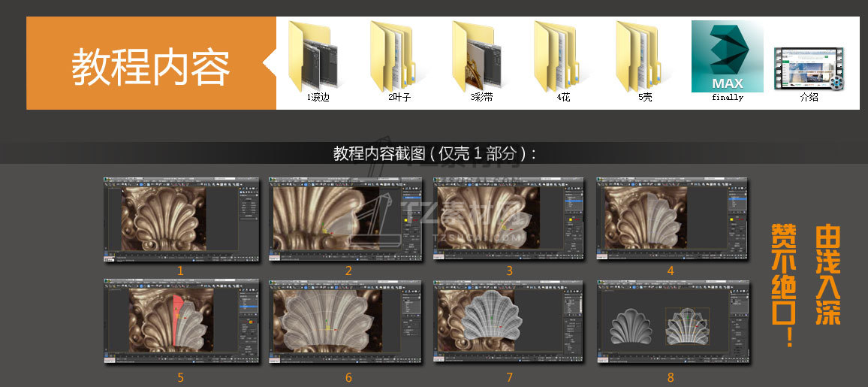View screenshot thumbnail numbered 2

point(346,219)
